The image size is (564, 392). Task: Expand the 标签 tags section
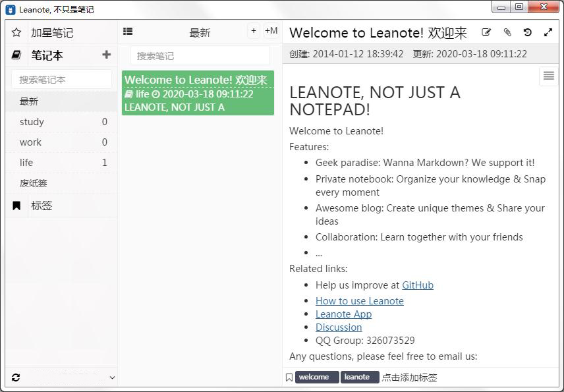41,206
